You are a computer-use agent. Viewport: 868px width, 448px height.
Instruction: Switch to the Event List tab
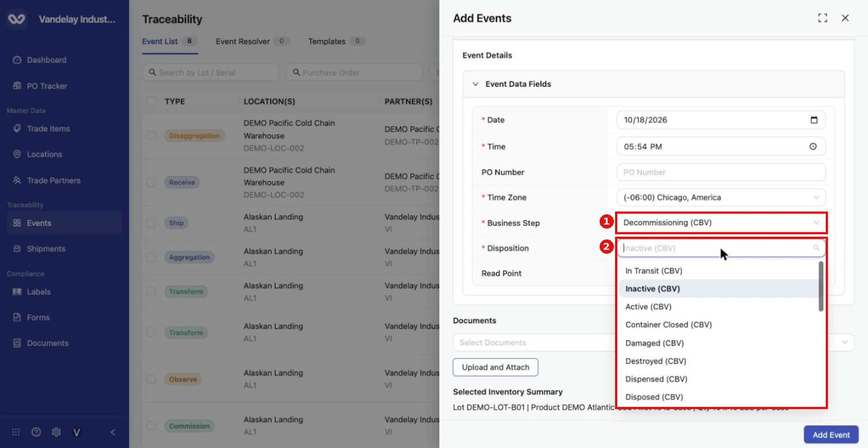coord(170,41)
